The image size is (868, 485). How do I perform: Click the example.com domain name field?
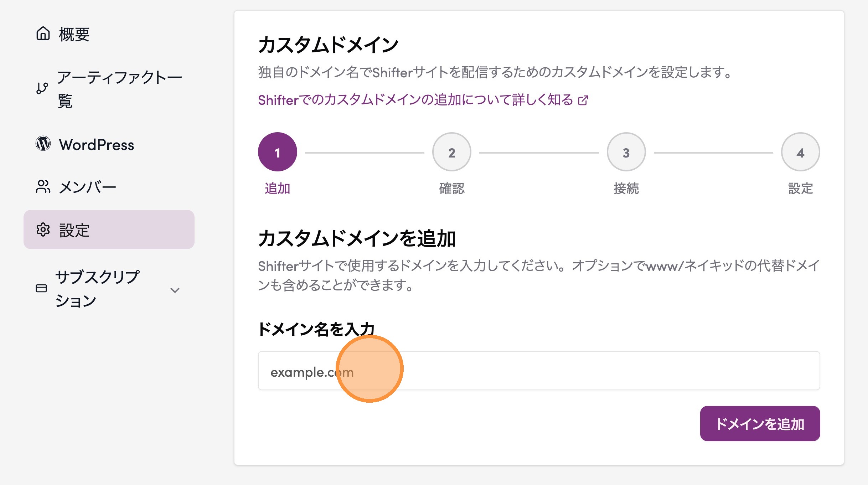(x=539, y=371)
